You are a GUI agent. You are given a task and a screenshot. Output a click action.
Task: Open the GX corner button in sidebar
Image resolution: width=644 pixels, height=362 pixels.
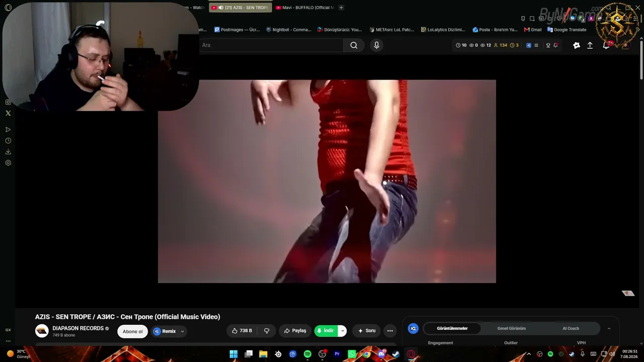click(x=8, y=330)
